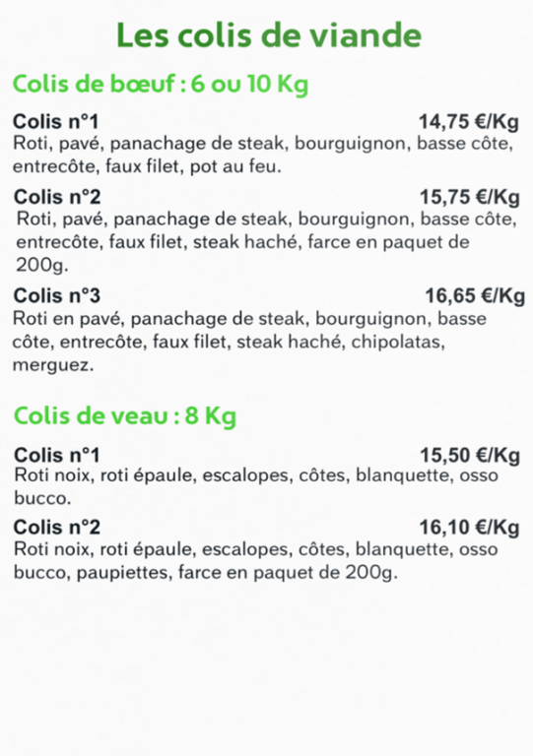Click the beef Colis n°1 description ending 'pot au feu'

coord(263,155)
